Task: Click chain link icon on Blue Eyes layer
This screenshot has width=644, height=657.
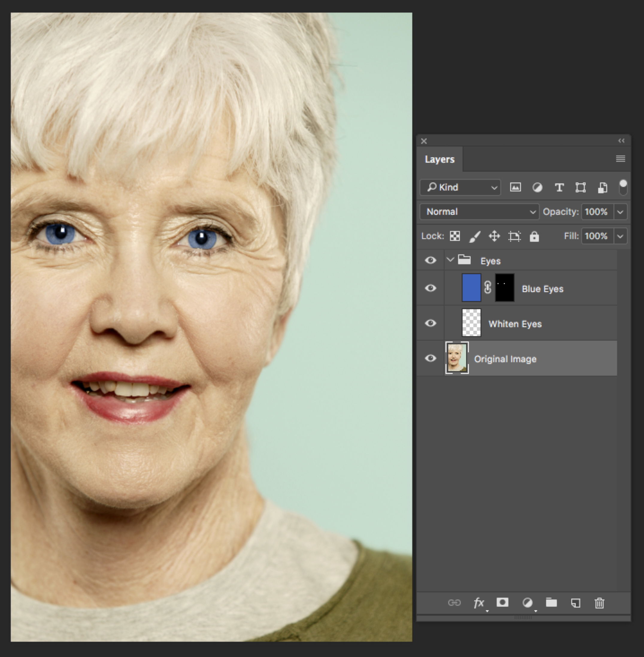Action: (x=487, y=288)
